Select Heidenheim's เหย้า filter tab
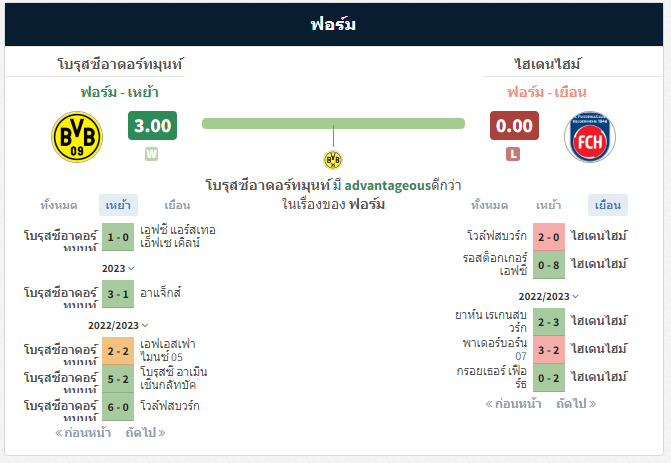Image resolution: width=671 pixels, height=463 pixels. (549, 205)
